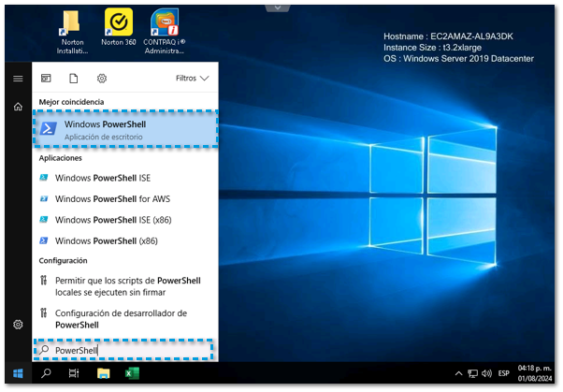Open Excel from the taskbar

click(132, 373)
